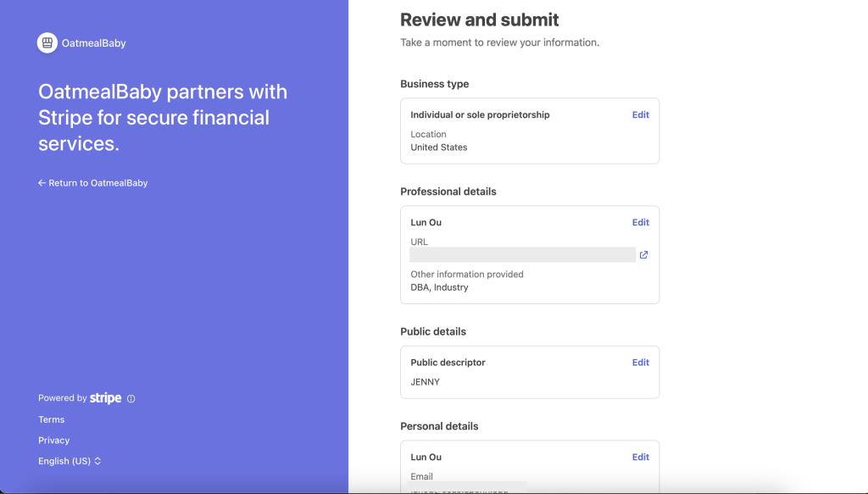868x494 pixels.
Task: Return to OatmealBaby link
Action: [x=93, y=183]
